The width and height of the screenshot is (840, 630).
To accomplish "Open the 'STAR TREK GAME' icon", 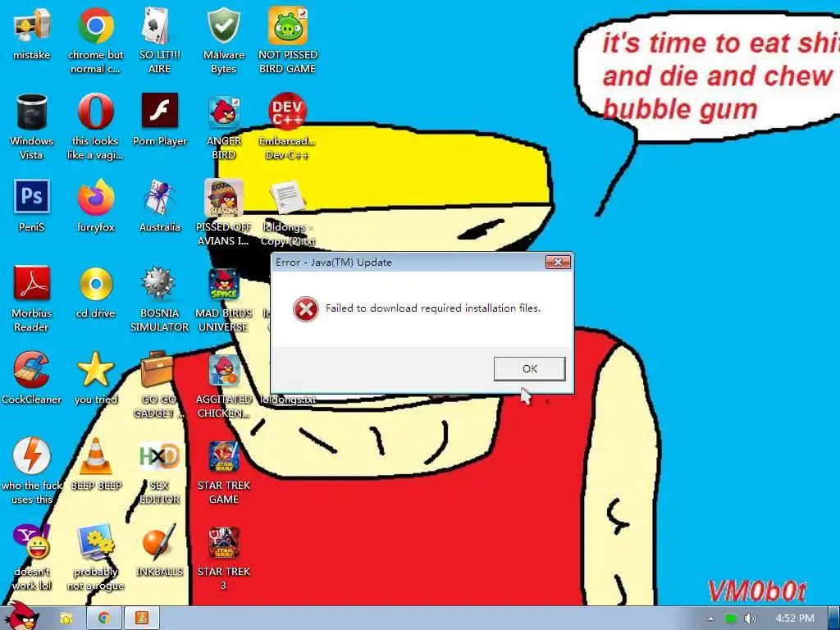I will [223, 471].
